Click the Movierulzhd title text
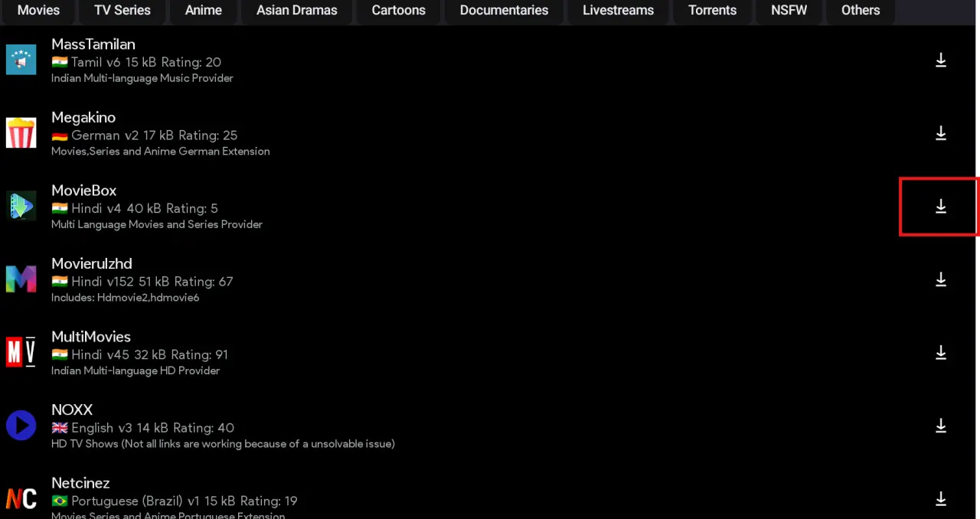Viewport: 980px width, 519px height. click(92, 264)
